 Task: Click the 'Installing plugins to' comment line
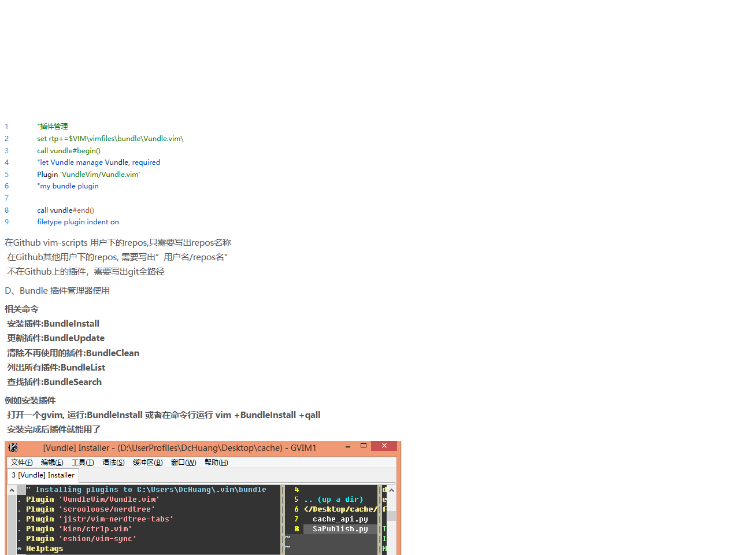(x=146, y=490)
